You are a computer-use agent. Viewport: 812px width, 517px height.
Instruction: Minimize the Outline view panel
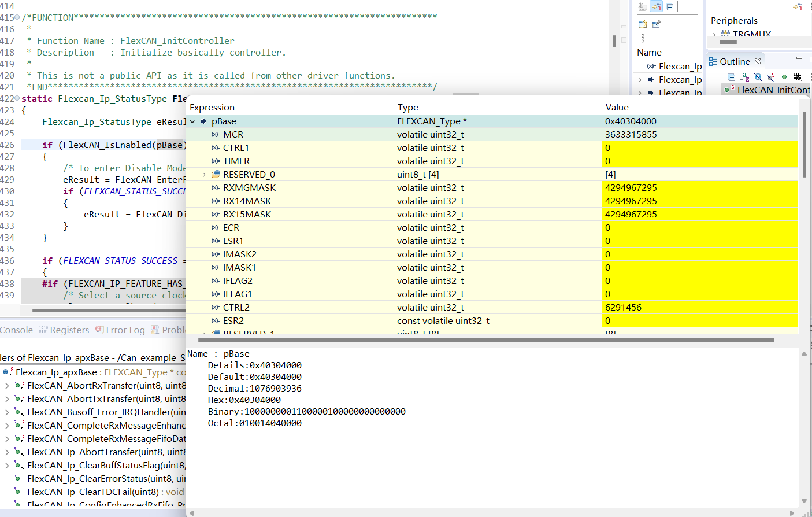click(799, 58)
